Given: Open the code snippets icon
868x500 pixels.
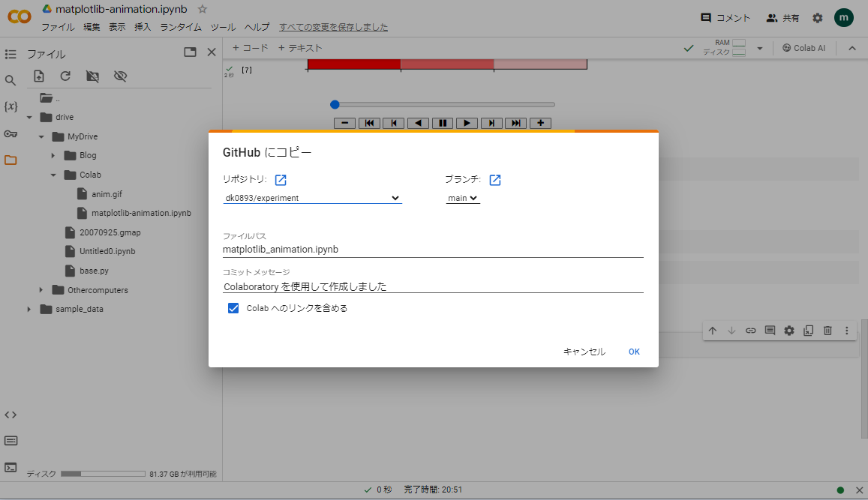Looking at the screenshot, I should pyautogui.click(x=11, y=415).
